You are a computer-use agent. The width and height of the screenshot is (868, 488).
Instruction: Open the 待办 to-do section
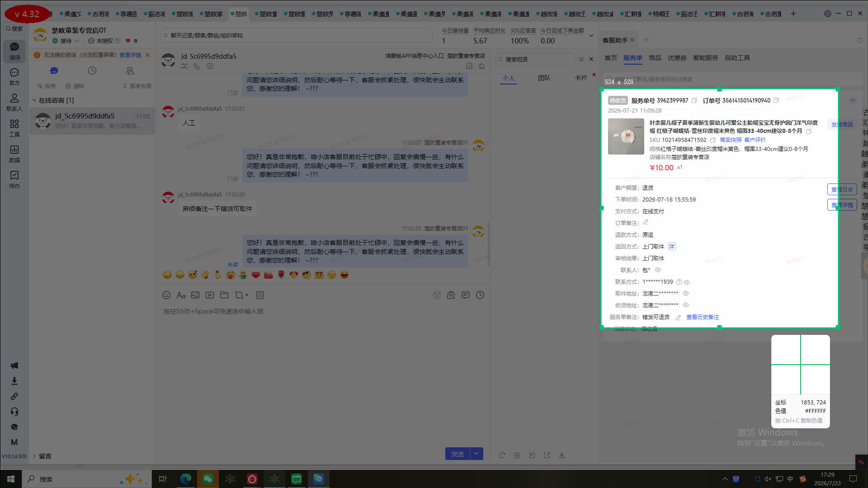(x=14, y=180)
